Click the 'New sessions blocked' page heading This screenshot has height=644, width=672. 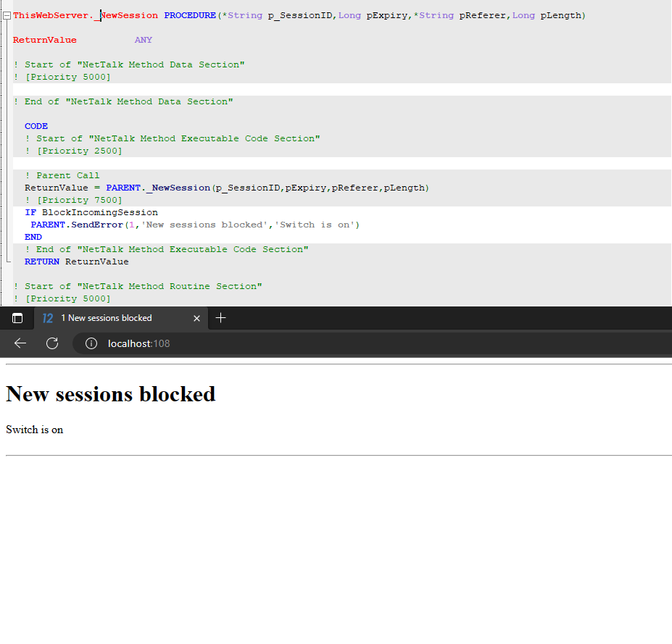[111, 394]
